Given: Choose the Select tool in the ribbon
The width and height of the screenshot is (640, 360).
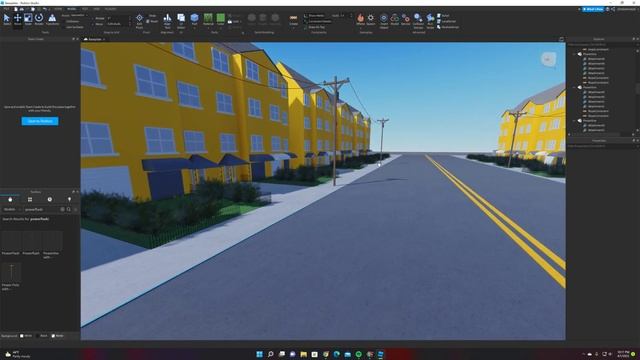Looking at the screenshot, I should pos(7,19).
